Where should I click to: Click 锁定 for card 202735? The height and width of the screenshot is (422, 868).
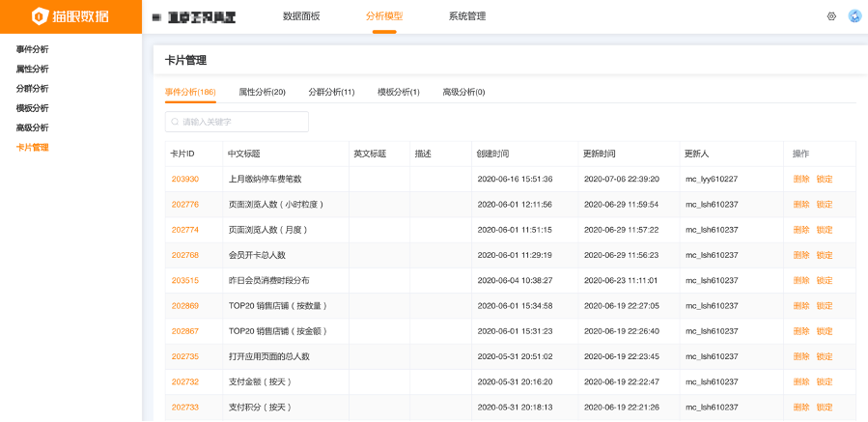point(825,356)
